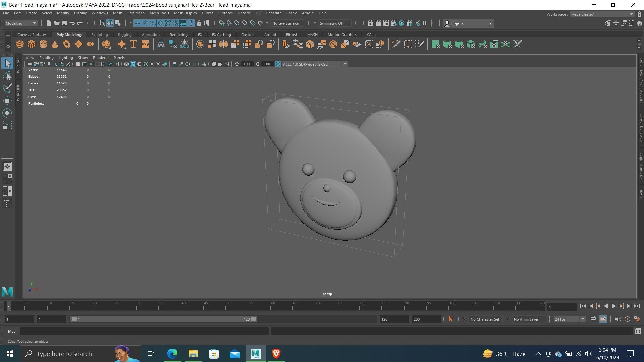Click the range slider bar handle at 120
Viewport: 644px width, 362px height.
(x=254, y=319)
